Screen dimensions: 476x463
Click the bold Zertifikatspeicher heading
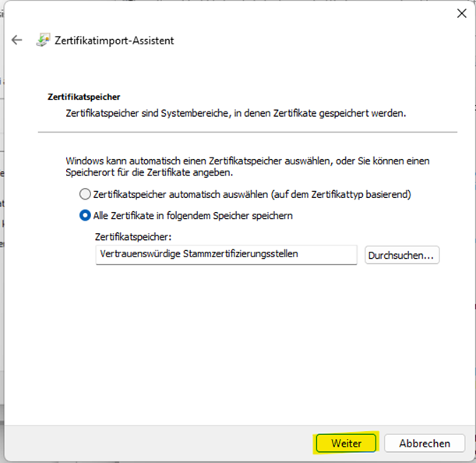84,97
